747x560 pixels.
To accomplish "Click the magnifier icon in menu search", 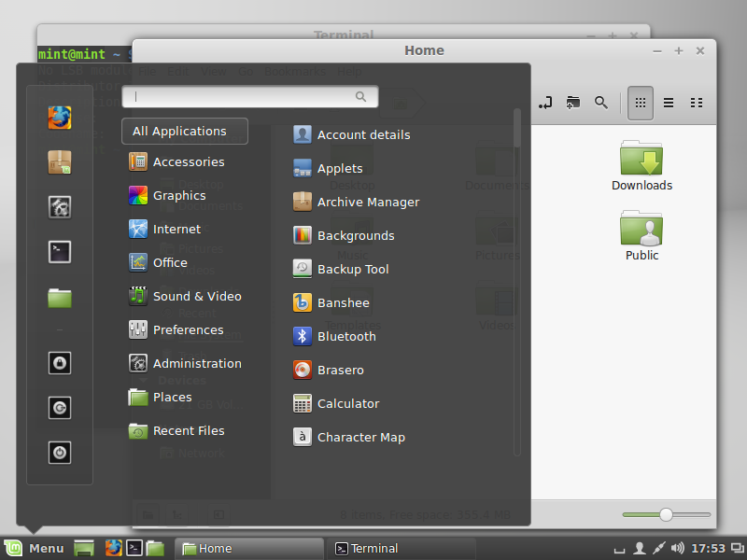I will pyautogui.click(x=360, y=97).
